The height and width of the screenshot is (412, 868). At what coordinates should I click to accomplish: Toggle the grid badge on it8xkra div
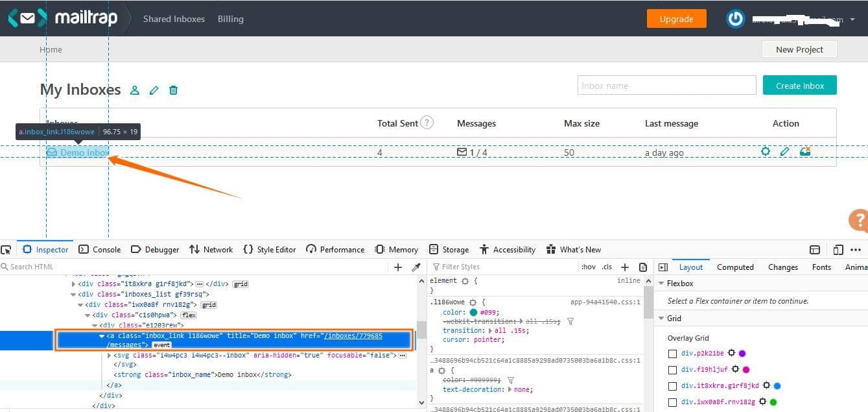240,284
